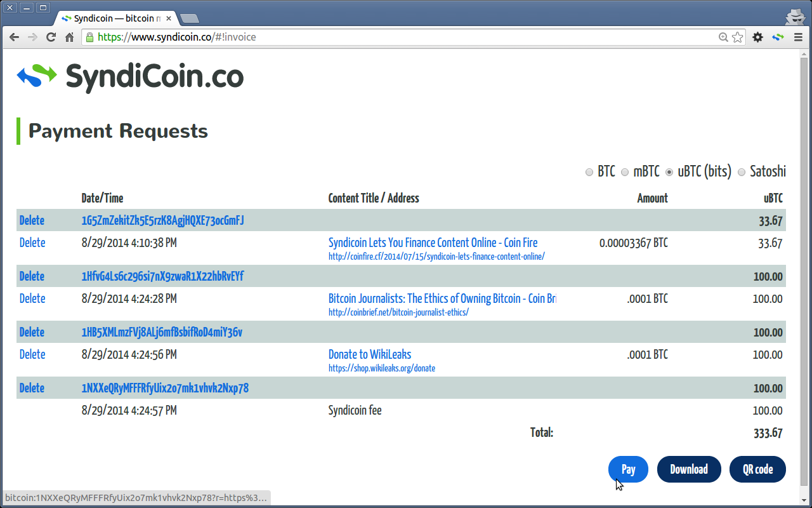The height and width of the screenshot is (508, 812).
Task: Delete the 4:24:56 PM payment request
Action: [32, 354]
